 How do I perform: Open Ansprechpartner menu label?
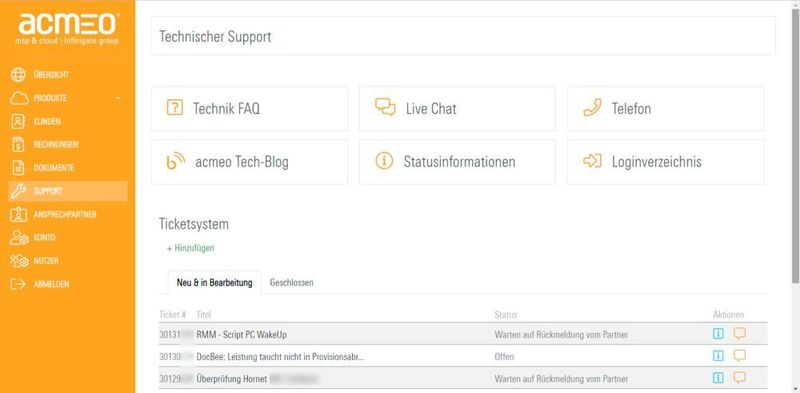(65, 214)
